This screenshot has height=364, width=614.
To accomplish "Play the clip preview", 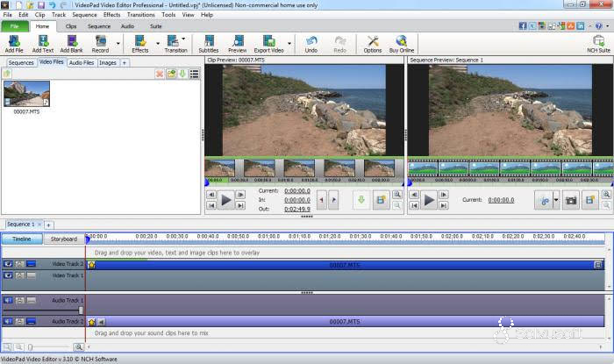I will tap(226, 200).
